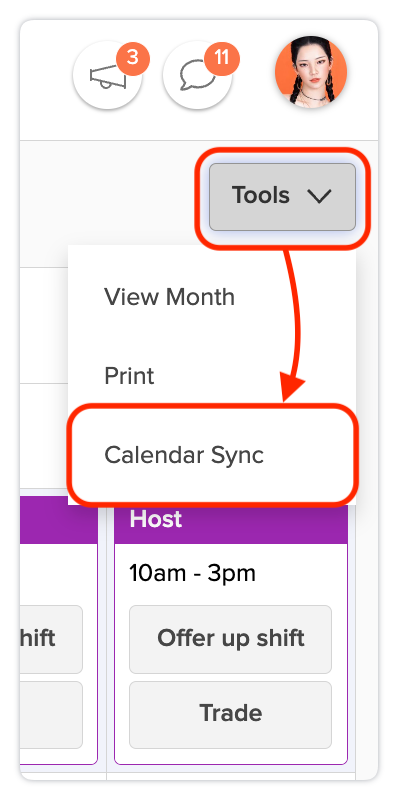The image size is (398, 800).
Task: Select View Month from Tools menu
Action: point(169,297)
